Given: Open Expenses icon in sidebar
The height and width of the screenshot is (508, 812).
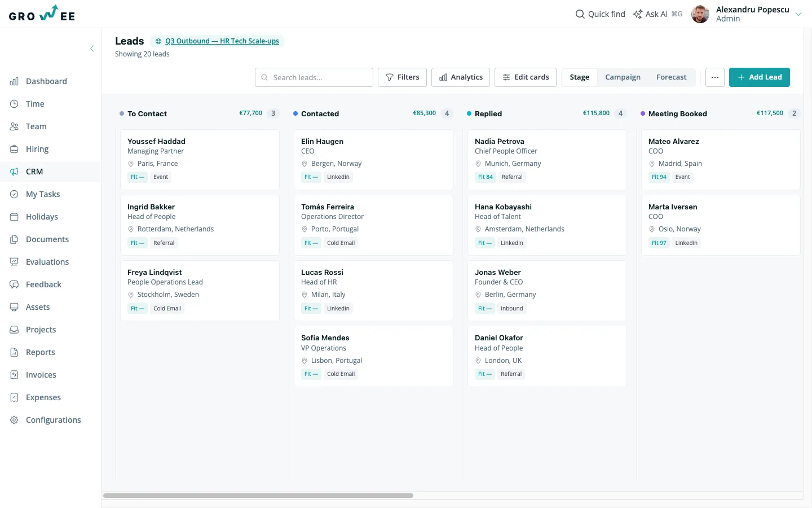Looking at the screenshot, I should 14,397.
